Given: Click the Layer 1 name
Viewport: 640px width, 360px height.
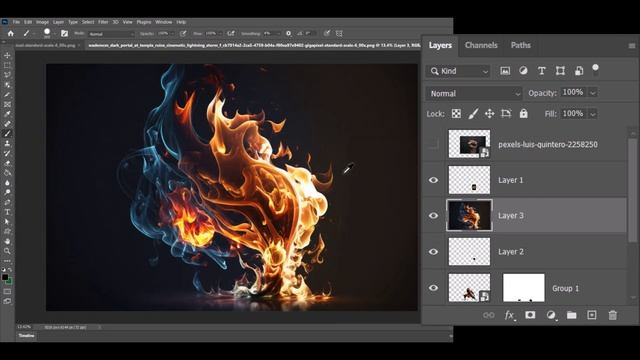Looking at the screenshot, I should [510, 180].
